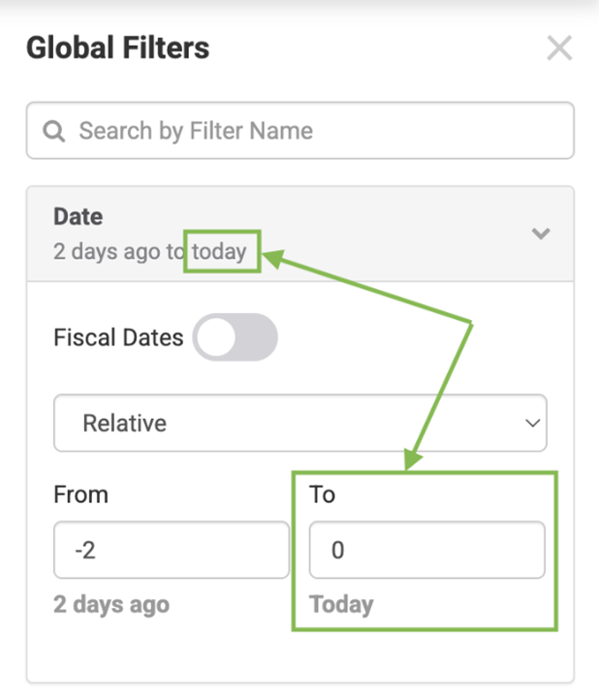
Task: Click the From field containing -2
Action: pyautogui.click(x=171, y=551)
